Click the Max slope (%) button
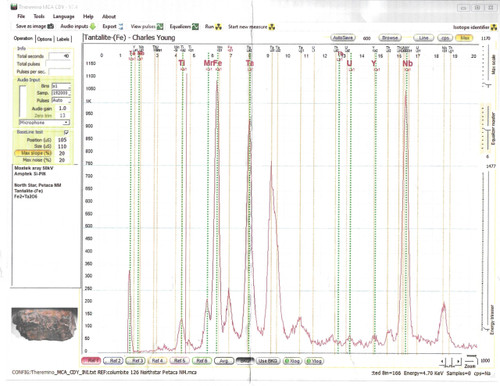Viewport: 500px width, 386px height. (33, 153)
